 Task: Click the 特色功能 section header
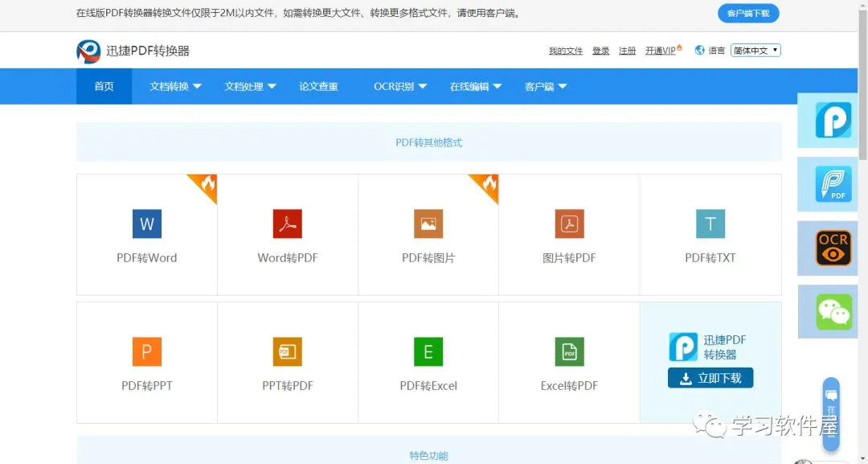coord(429,456)
